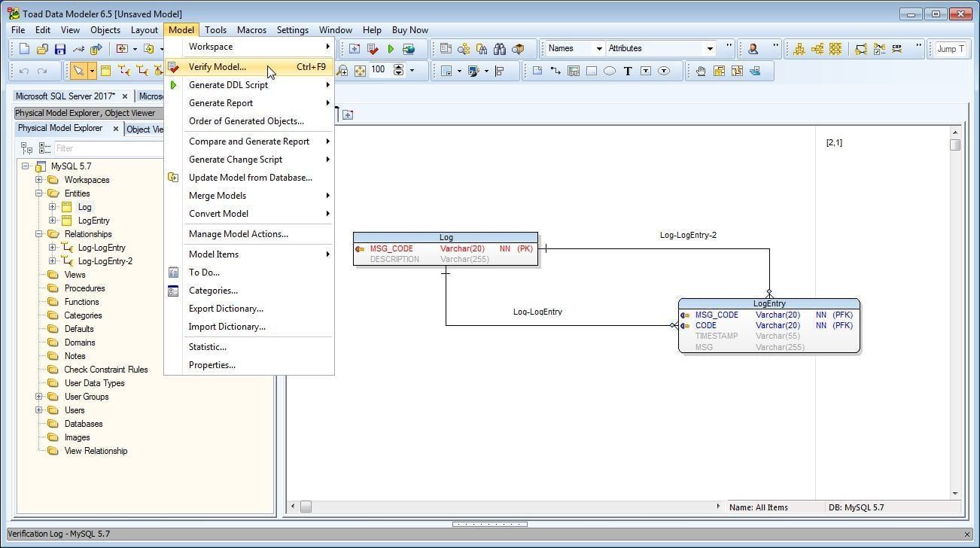Viewport: 980px width, 548px height.
Task: Click the add workspace tab button
Action: click(x=347, y=114)
